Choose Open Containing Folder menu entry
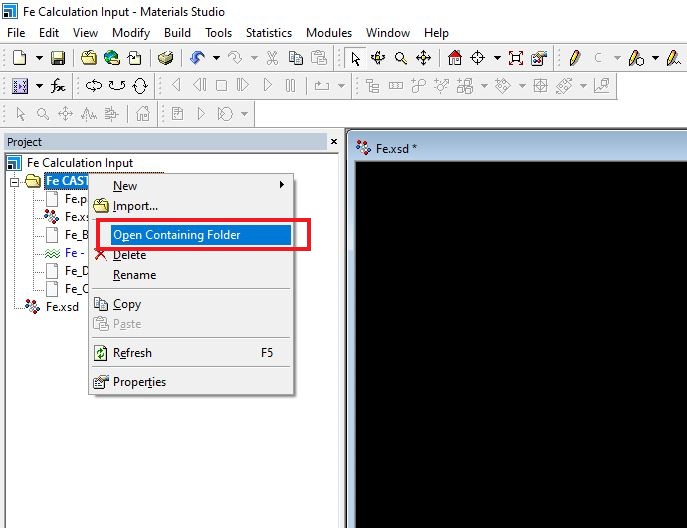687x528 pixels. pyautogui.click(x=177, y=235)
